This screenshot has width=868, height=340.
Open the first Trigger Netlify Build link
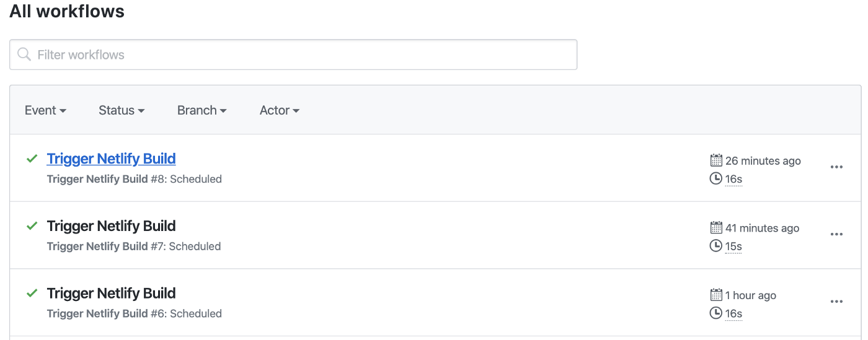pyautogui.click(x=111, y=159)
